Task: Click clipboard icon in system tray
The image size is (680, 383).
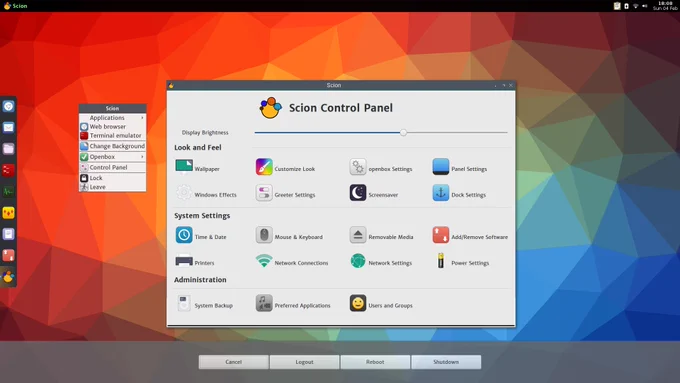Action: (617, 6)
